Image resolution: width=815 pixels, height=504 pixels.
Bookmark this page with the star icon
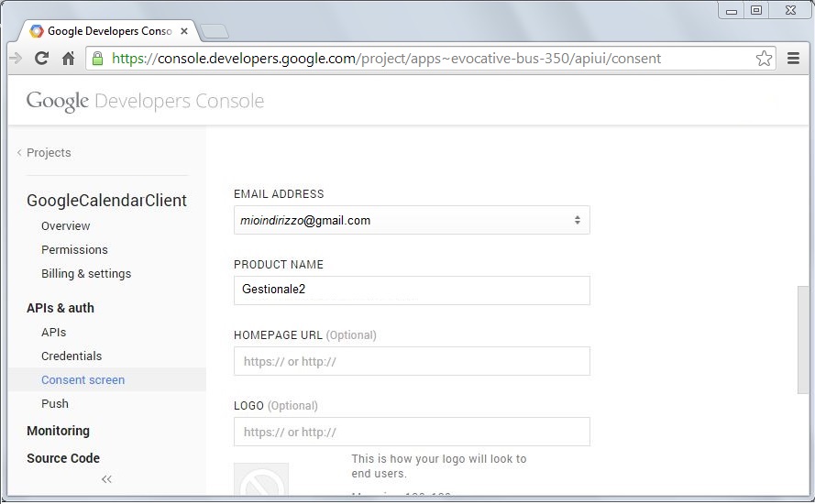[764, 59]
